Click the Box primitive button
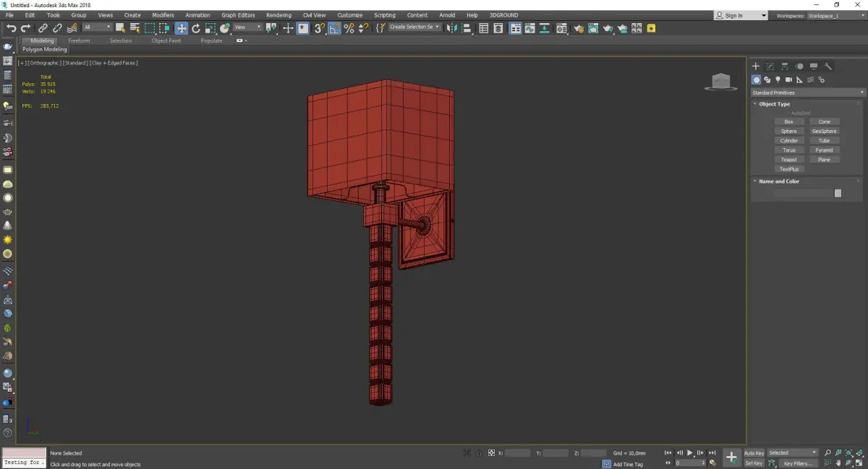Screen dimensions: 868x469 click(x=788, y=121)
